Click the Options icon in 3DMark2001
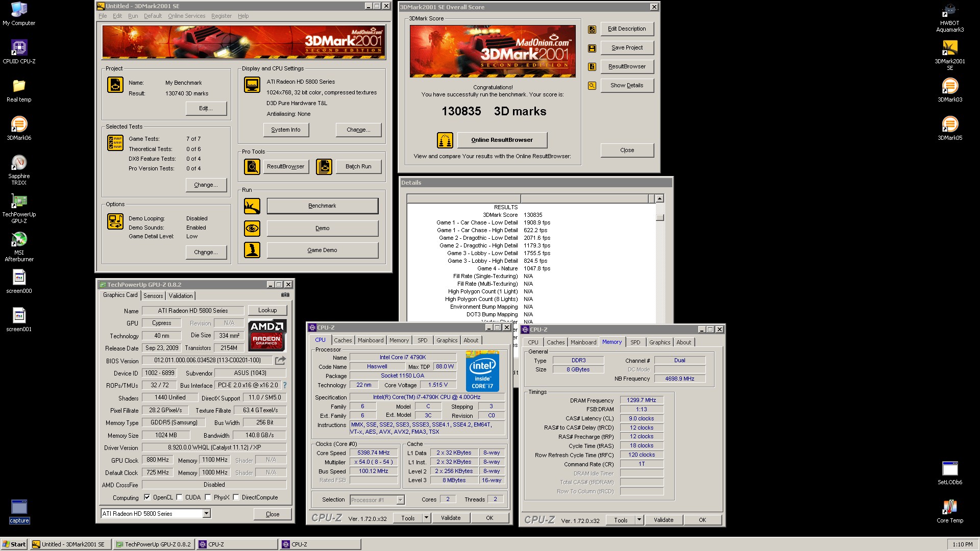The image size is (980, 551). [x=115, y=221]
